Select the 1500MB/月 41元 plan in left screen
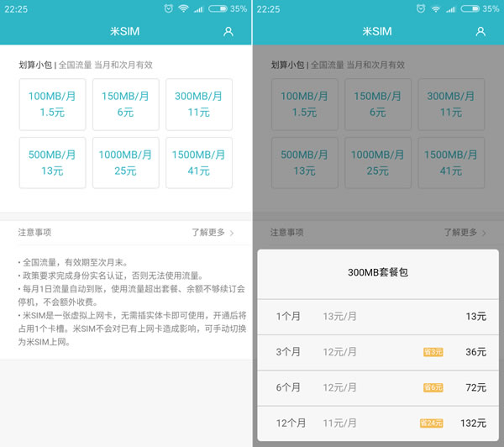504x447 pixels. [x=199, y=163]
